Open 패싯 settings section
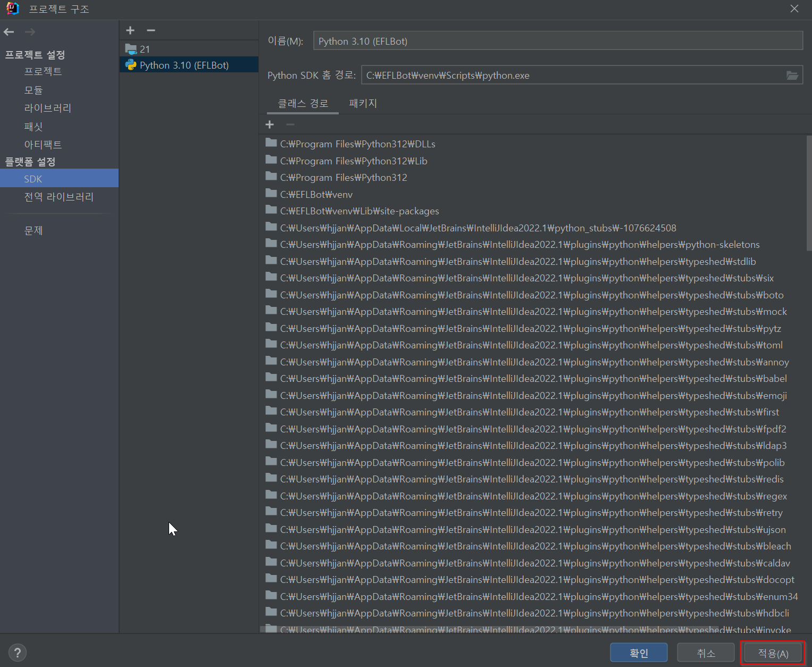Image resolution: width=812 pixels, height=667 pixels. [33, 127]
